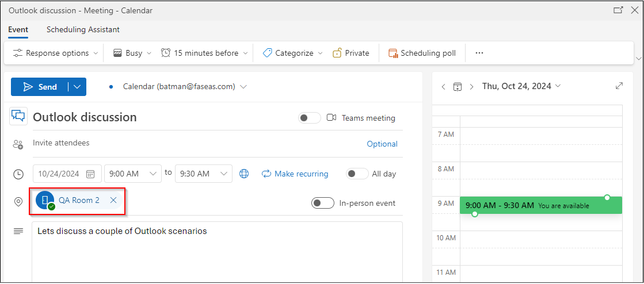The height and width of the screenshot is (284, 644).
Task: Click the Scheduling poll chart icon
Action: coord(394,53)
